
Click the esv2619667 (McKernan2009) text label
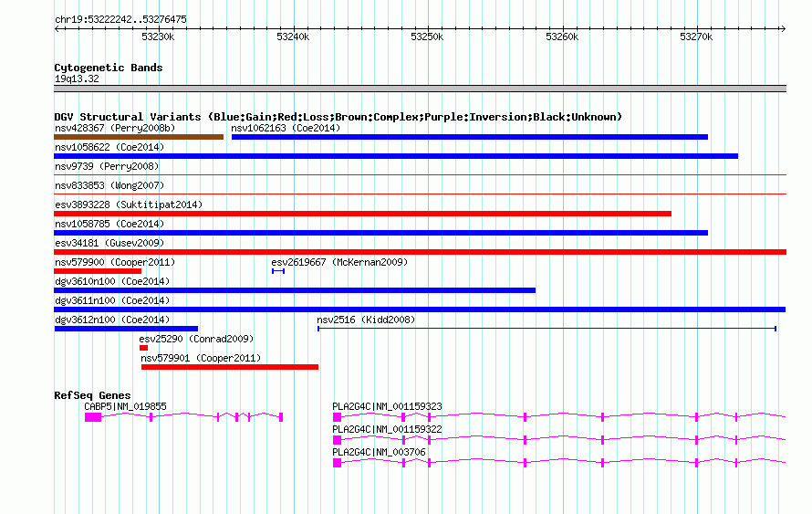339,262
